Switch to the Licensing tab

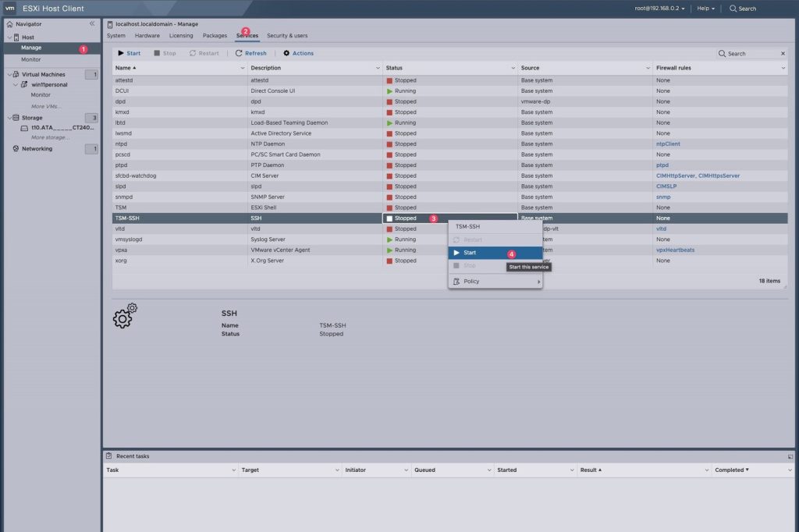pos(181,36)
